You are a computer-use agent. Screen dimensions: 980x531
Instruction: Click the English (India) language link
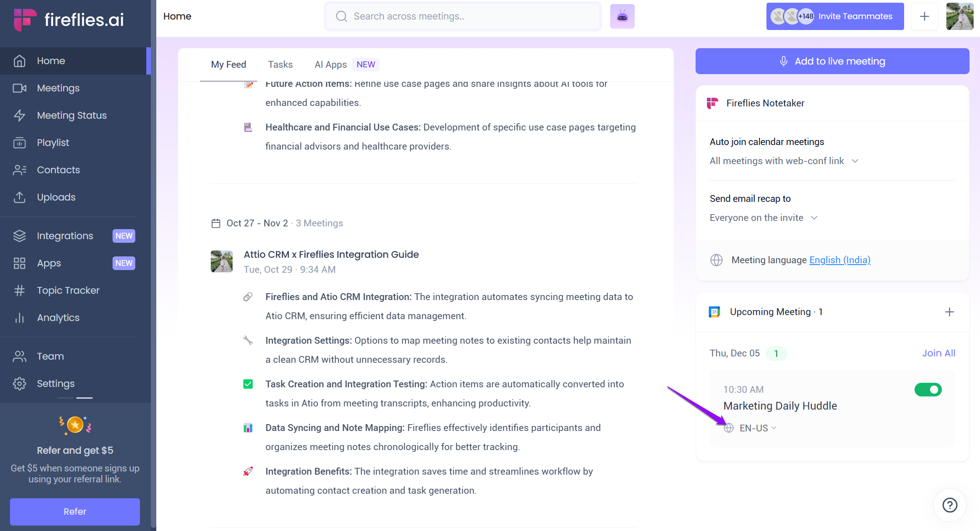[x=840, y=260]
